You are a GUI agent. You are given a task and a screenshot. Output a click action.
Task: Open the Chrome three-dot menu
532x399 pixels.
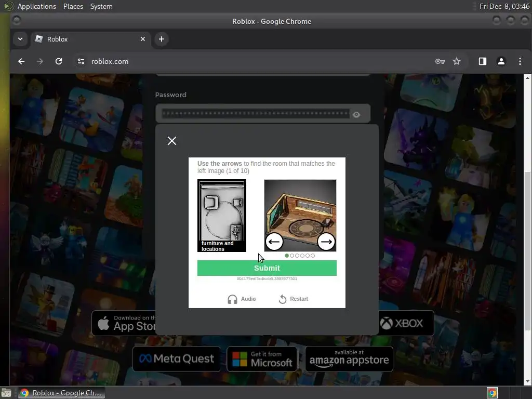(x=520, y=61)
